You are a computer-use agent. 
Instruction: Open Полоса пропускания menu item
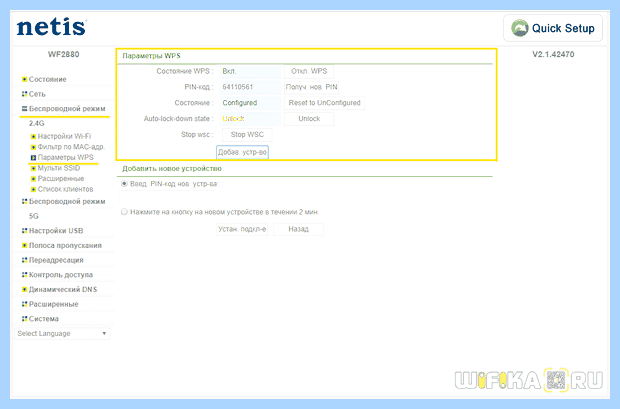(x=65, y=245)
